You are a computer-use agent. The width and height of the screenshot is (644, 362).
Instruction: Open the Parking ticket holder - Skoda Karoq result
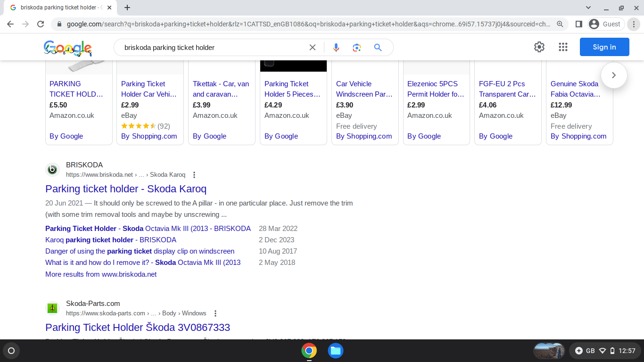click(x=126, y=189)
